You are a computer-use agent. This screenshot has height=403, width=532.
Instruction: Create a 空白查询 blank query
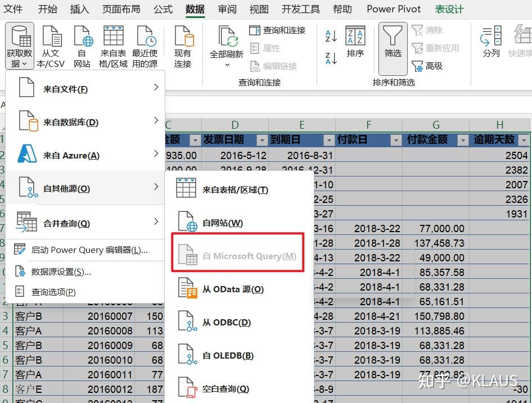[225, 388]
